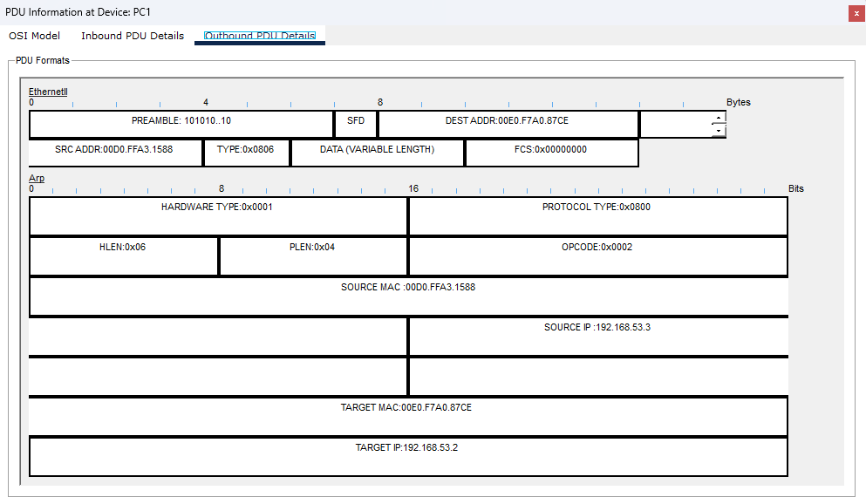Click the EthernetII header label
The height and width of the screenshot is (504, 866).
[48, 92]
